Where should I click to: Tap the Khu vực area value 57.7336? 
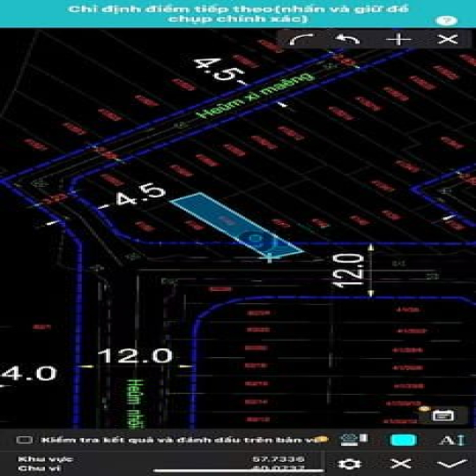[x=279, y=459]
